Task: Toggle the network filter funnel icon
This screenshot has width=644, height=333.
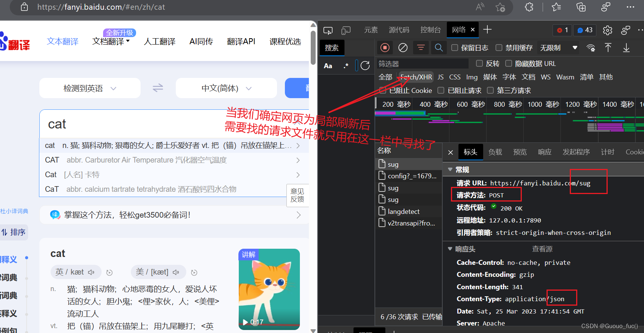Action: [421, 48]
